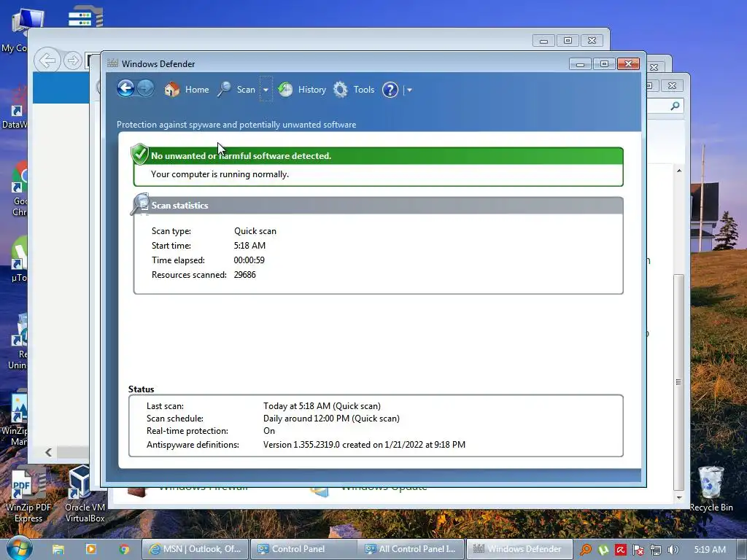Click the Scan statistics magnifier icon
Viewport: 747px width, 560px height.
coord(140,204)
